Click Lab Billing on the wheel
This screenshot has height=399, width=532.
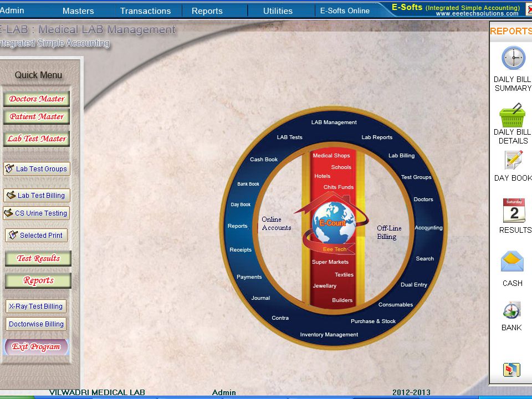(x=401, y=155)
